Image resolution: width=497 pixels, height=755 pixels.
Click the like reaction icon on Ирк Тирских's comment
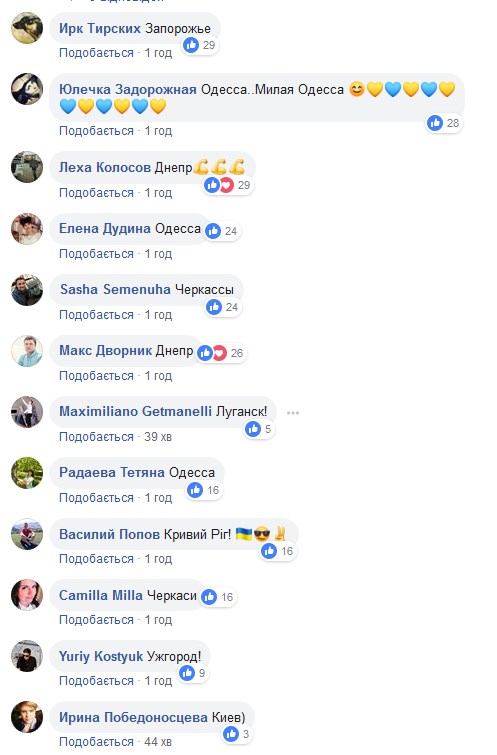[191, 45]
